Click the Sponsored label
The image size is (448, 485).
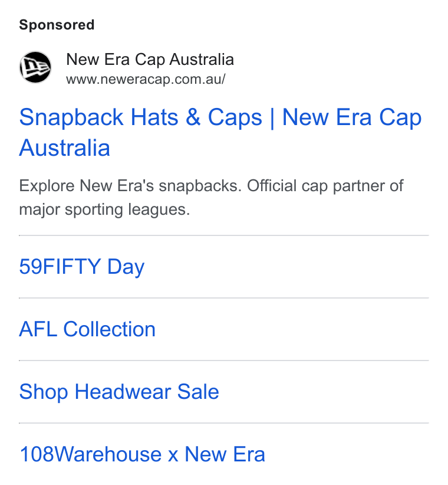(x=57, y=25)
